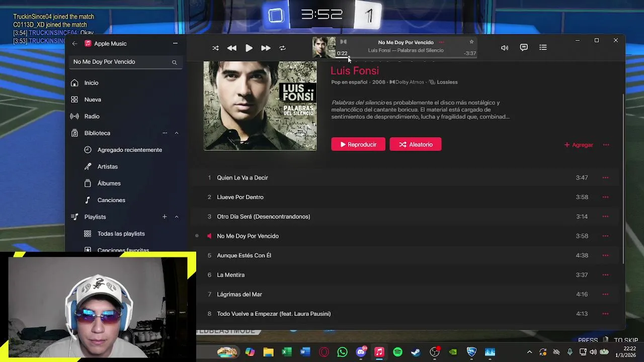Show the lyrics panel
Screen dimensions: 644x362
(524, 47)
